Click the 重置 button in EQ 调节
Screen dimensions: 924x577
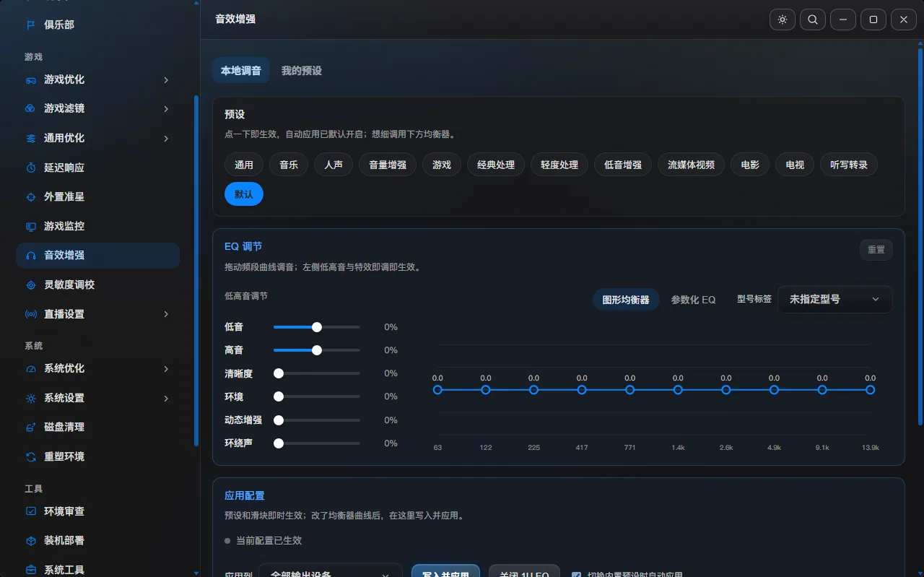tap(876, 250)
